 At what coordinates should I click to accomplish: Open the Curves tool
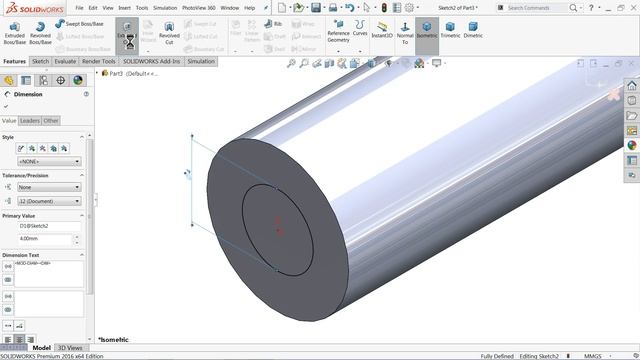(x=360, y=28)
